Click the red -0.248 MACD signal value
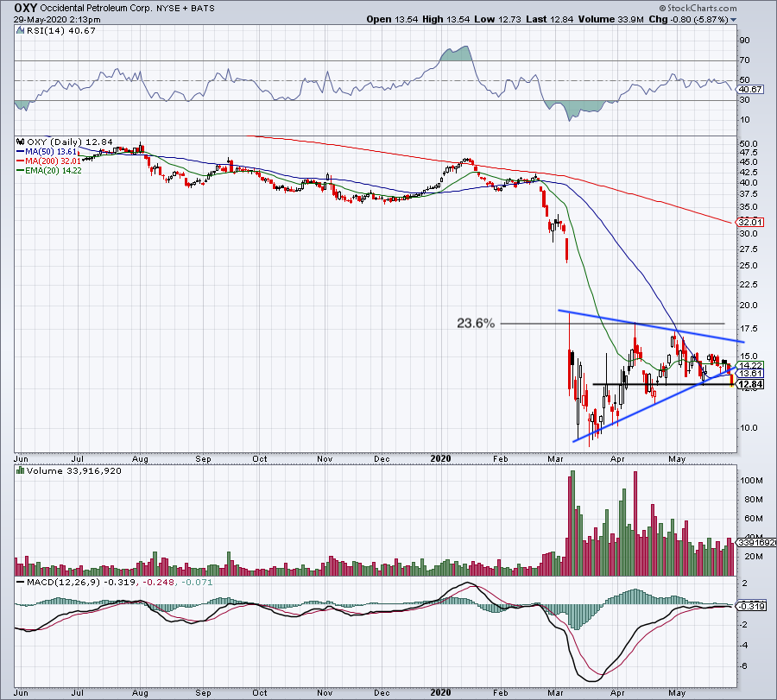 point(159,582)
